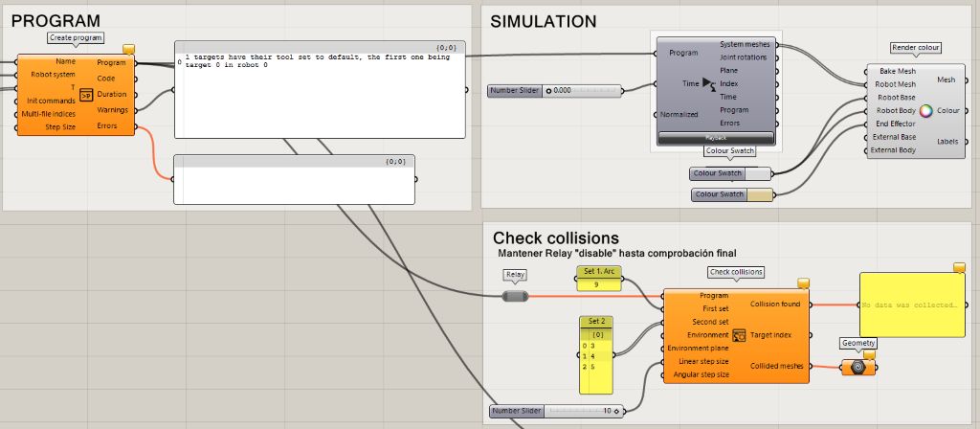Click the Colour Swatch title label tag
Viewport: 980px width, 429px height.
point(730,150)
